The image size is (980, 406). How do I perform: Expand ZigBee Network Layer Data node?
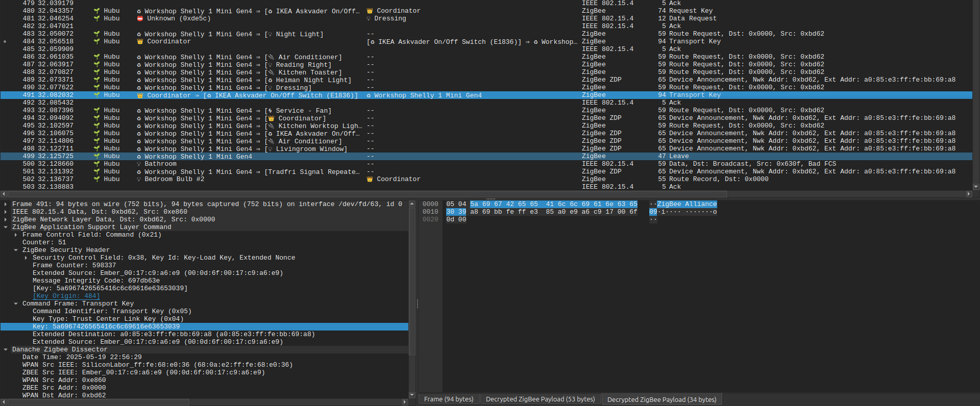pyautogui.click(x=6, y=219)
